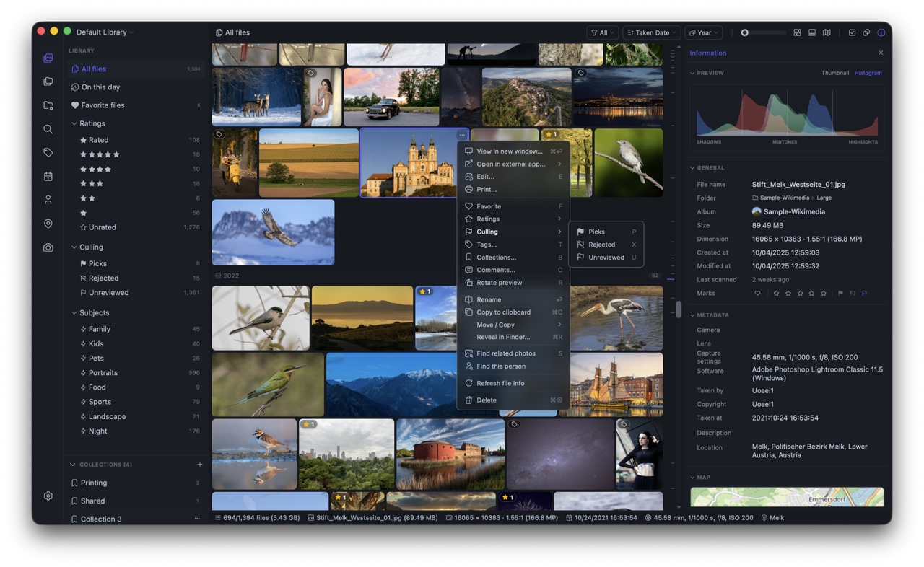Image resolution: width=924 pixels, height=567 pixels.
Task: Open the Calendar icon in left sidebar
Action: pyautogui.click(x=48, y=176)
